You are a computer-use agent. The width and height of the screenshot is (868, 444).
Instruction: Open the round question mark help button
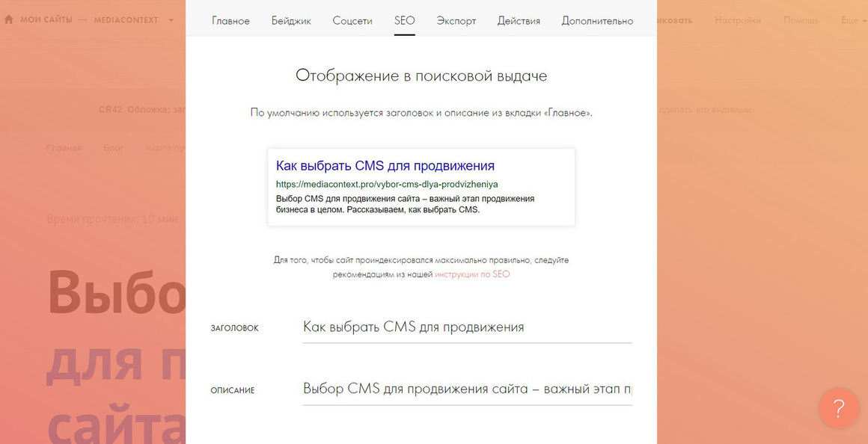pyautogui.click(x=839, y=408)
